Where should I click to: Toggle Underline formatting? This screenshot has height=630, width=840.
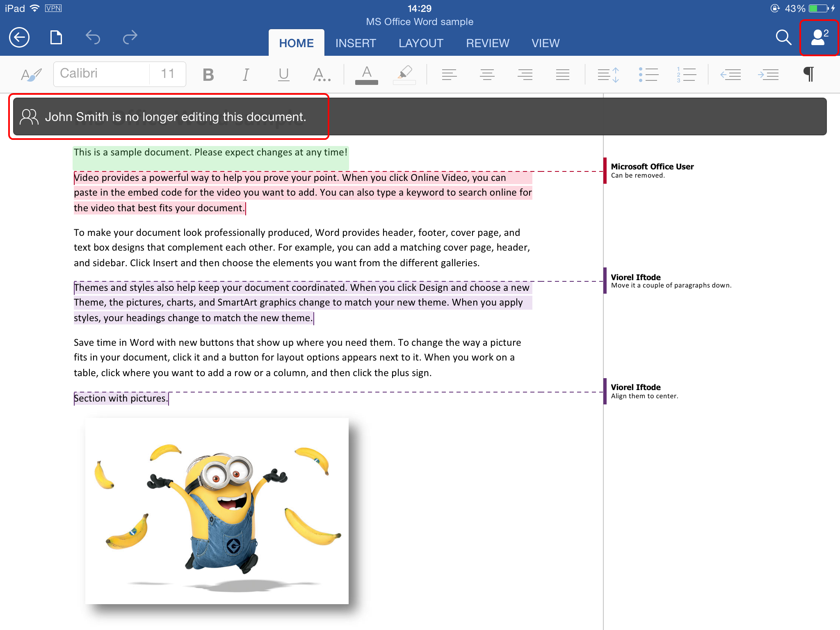pyautogui.click(x=283, y=75)
